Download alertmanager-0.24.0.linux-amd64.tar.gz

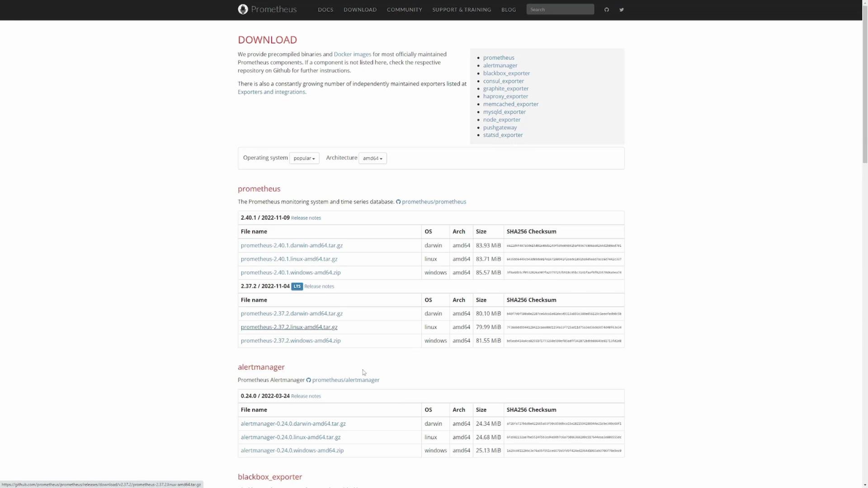point(291,437)
